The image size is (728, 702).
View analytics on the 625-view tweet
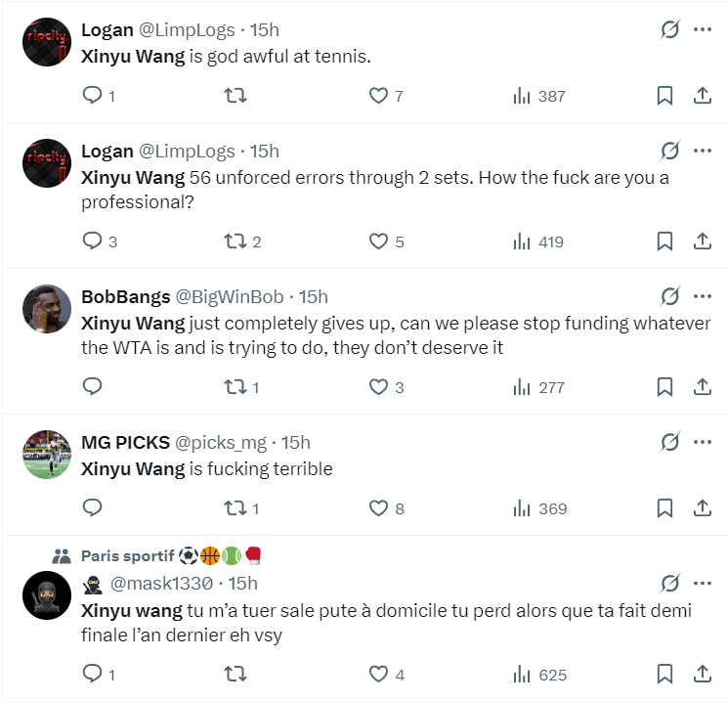pos(538,674)
